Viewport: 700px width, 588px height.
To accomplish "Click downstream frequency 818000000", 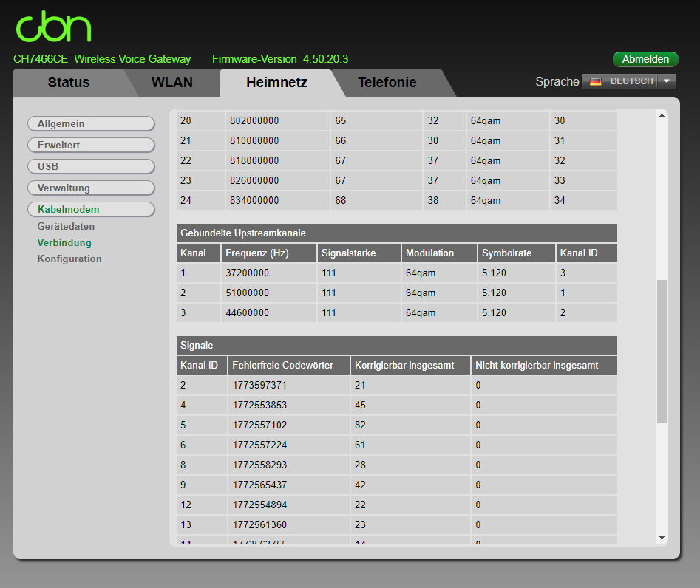I will click(x=254, y=160).
